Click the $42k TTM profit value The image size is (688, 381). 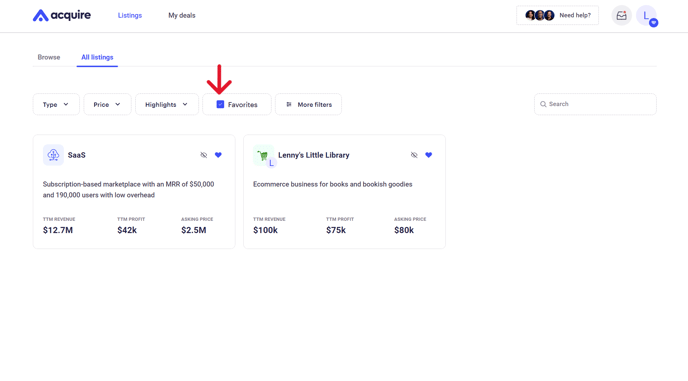(x=127, y=230)
